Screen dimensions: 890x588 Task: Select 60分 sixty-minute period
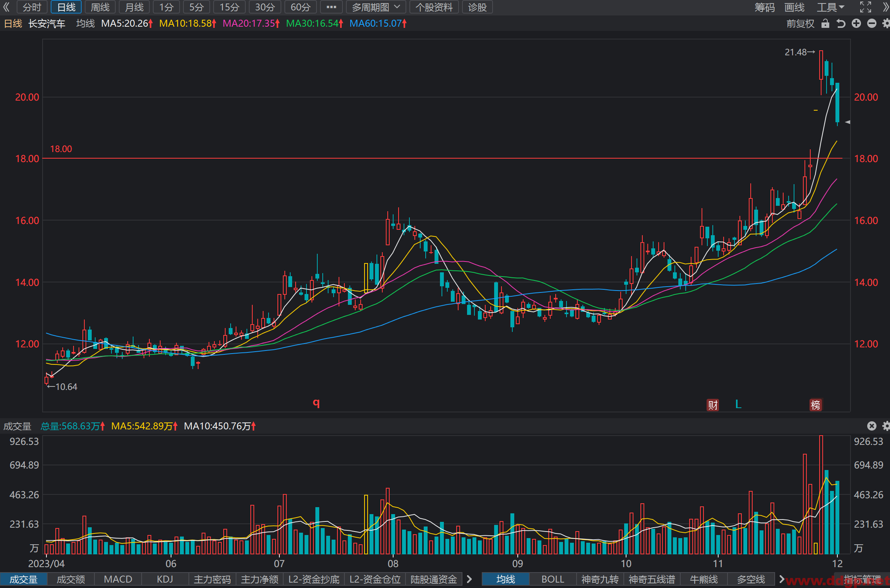pos(301,7)
